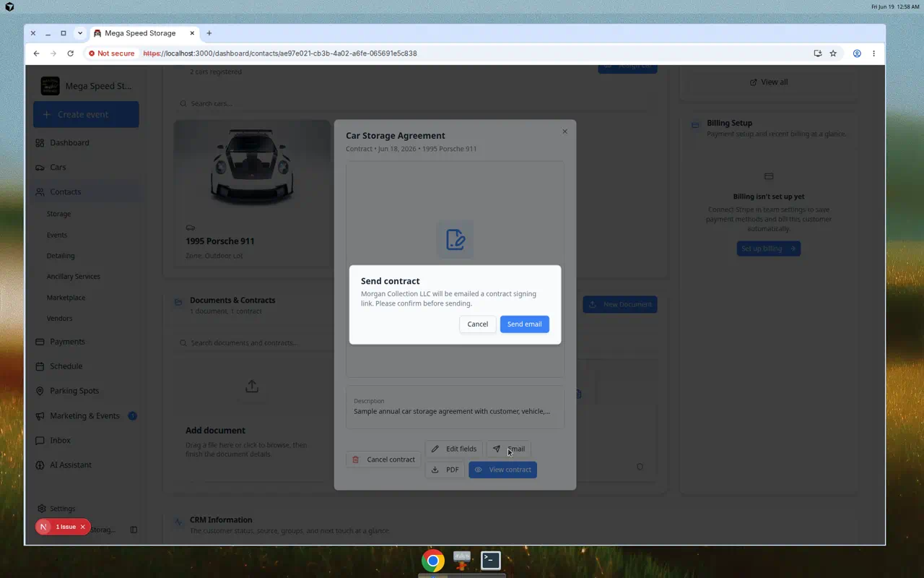
Task: Click the New Document button
Action: tap(620, 304)
